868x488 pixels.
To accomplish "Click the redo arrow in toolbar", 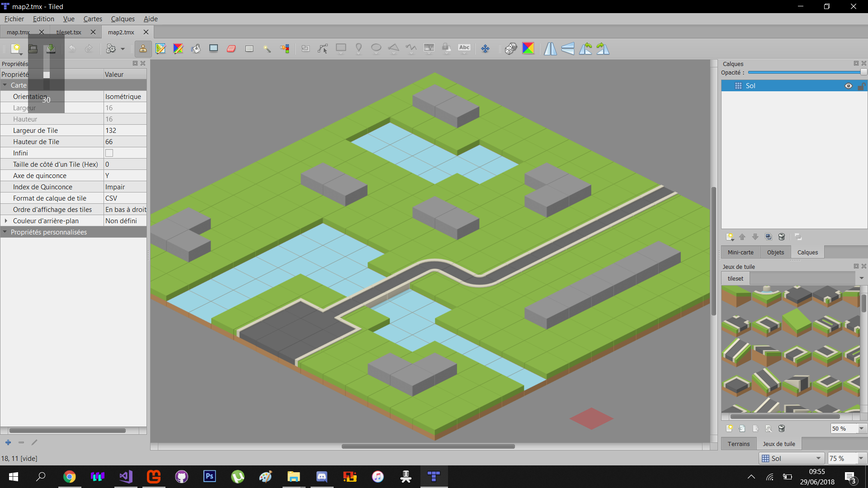I will pyautogui.click(x=89, y=48).
